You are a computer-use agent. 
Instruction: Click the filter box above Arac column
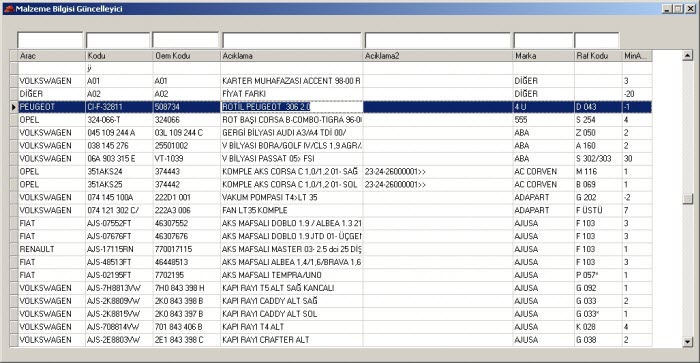[50, 40]
